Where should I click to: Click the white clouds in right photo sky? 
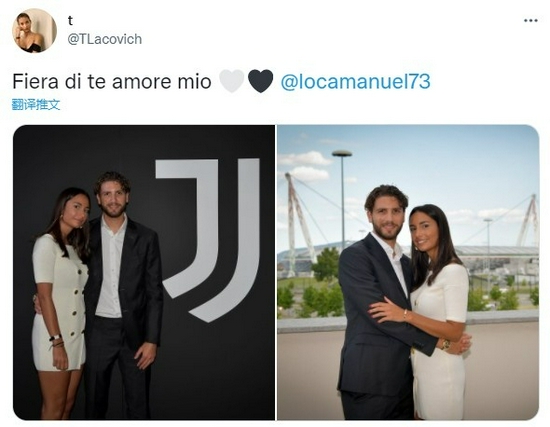pos(305,165)
